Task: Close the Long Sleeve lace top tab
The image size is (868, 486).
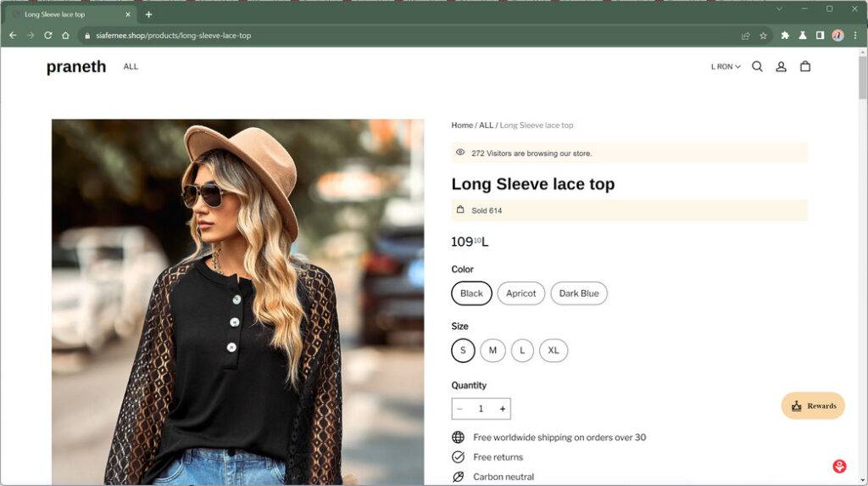Action: point(128,14)
